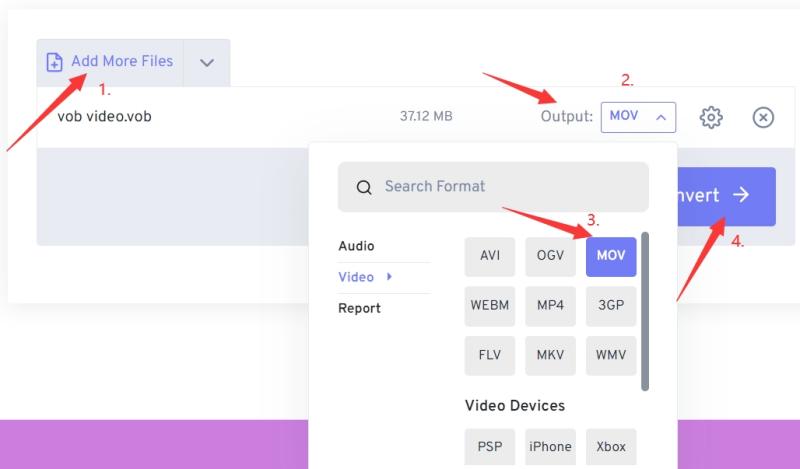
Task: Choose WMV format
Action: click(611, 356)
